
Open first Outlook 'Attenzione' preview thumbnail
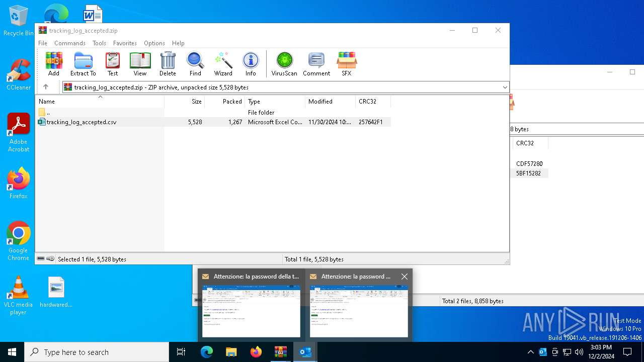coord(251,311)
